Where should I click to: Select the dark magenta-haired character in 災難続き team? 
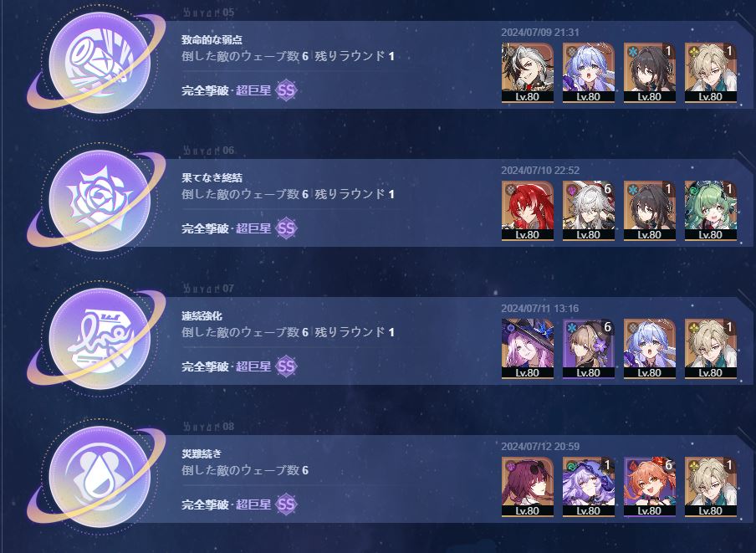pyautogui.click(x=528, y=487)
